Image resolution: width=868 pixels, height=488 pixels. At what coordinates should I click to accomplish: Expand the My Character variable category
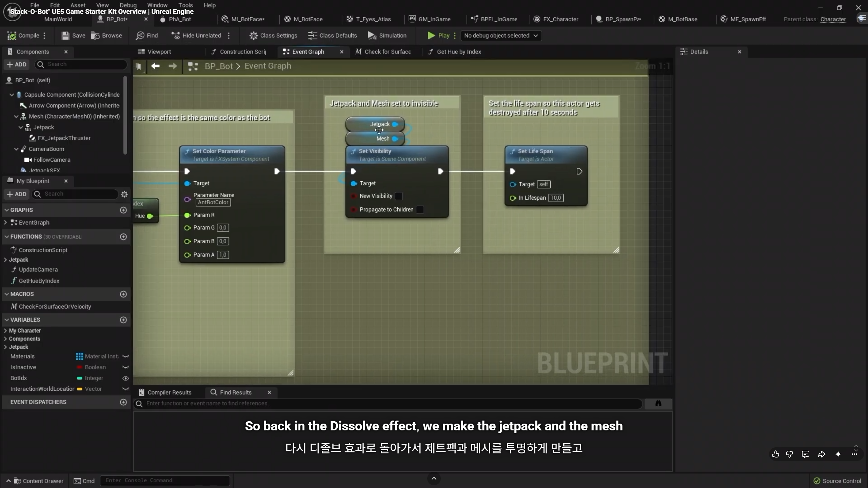(x=5, y=331)
